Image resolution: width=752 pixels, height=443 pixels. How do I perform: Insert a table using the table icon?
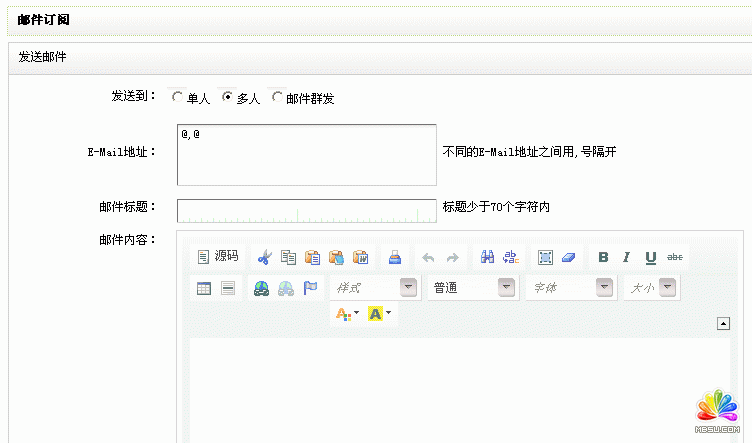(x=204, y=288)
